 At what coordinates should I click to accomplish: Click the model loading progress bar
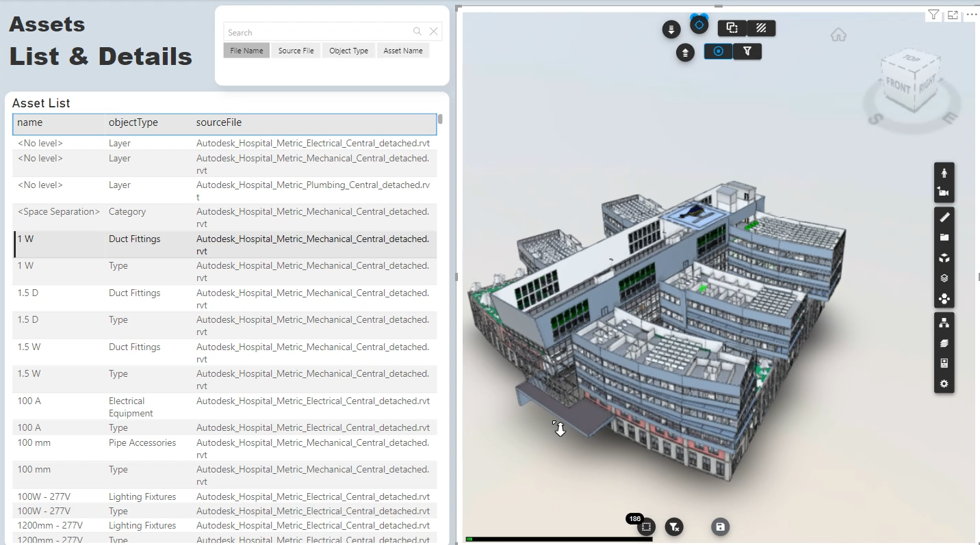(558, 540)
